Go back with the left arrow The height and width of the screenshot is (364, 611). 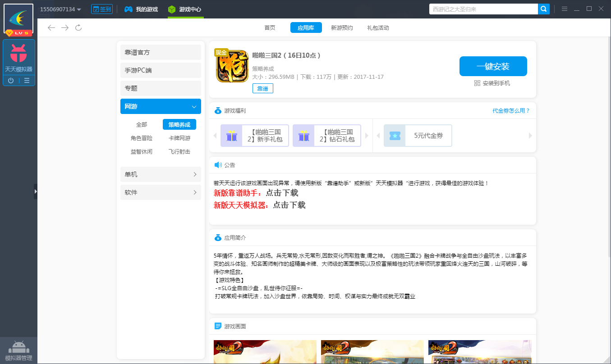click(x=51, y=28)
